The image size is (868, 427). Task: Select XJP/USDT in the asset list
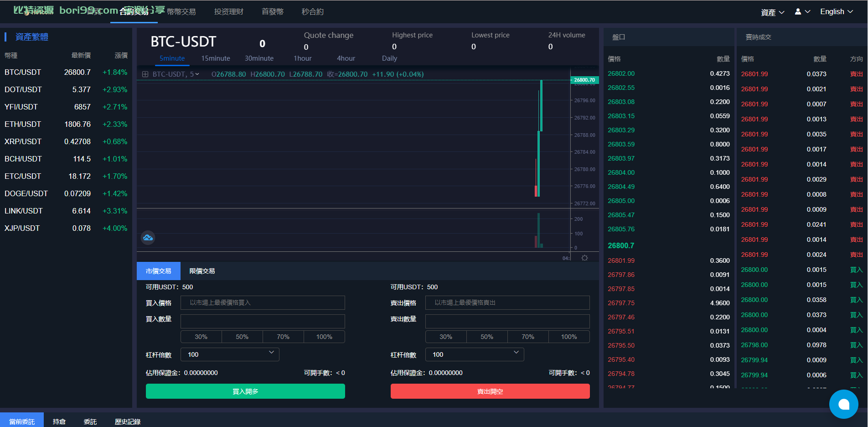[66, 228]
